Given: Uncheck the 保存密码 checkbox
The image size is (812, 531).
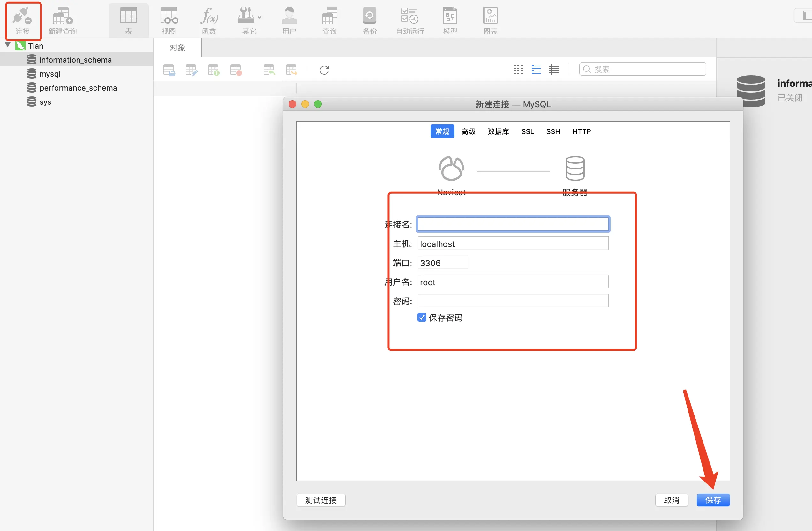Looking at the screenshot, I should 422,318.
